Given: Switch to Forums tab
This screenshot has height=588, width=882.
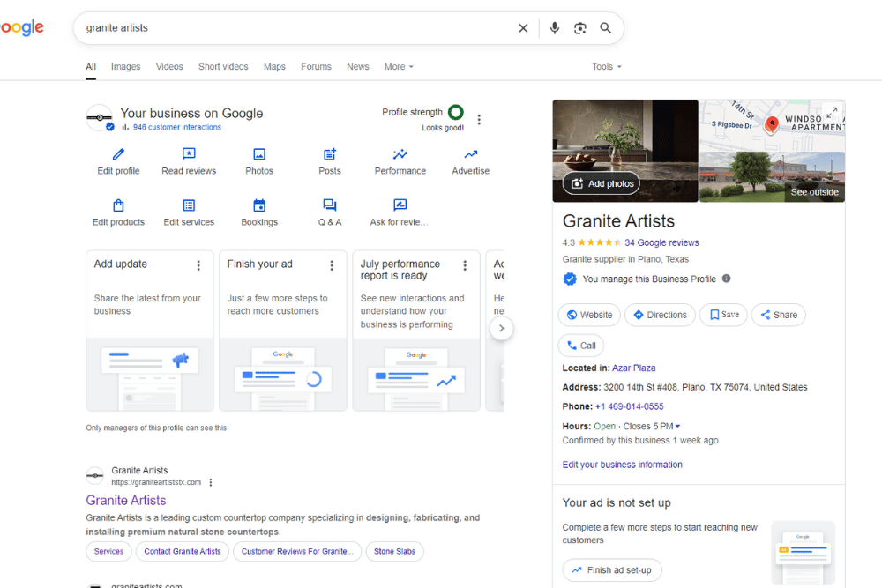Looking at the screenshot, I should (316, 66).
